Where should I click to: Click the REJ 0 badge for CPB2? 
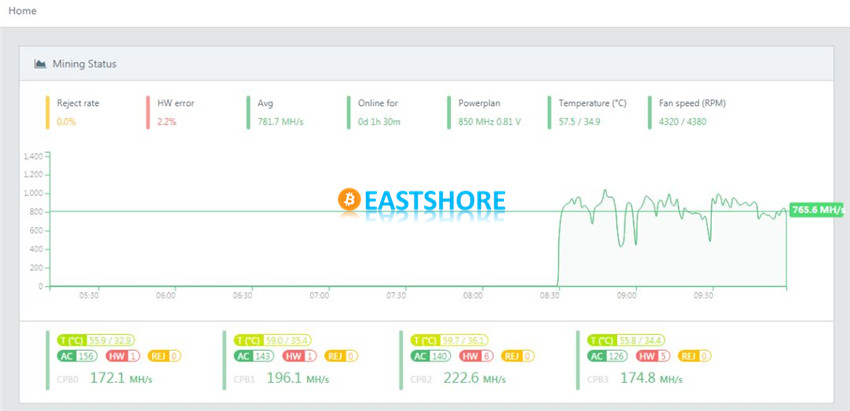(518, 356)
